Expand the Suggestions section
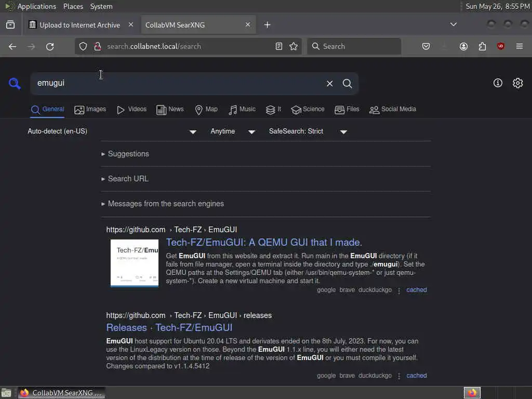This screenshot has height=399, width=532. coord(125,154)
